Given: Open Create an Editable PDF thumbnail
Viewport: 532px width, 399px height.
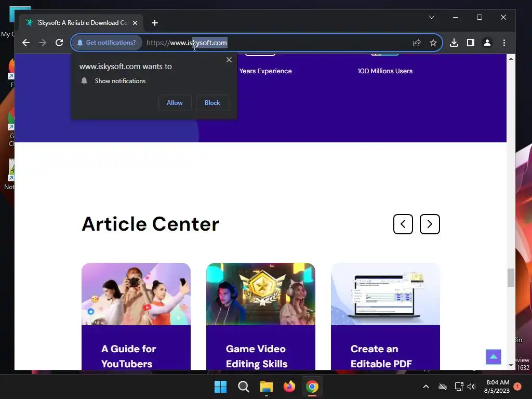Looking at the screenshot, I should coord(385,294).
